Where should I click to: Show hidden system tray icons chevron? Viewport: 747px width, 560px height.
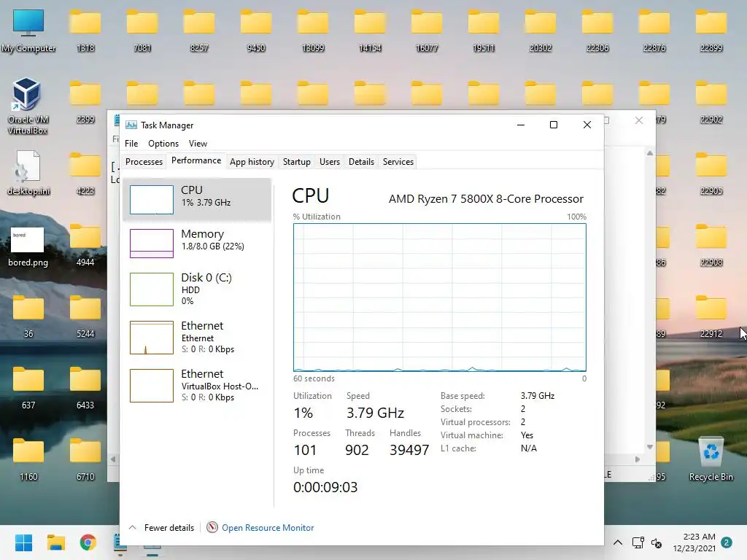tap(618, 542)
